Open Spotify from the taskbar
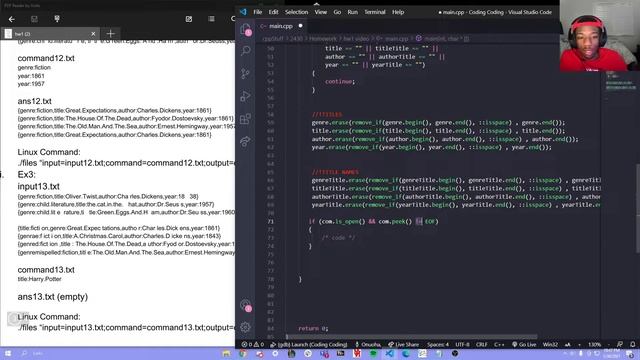The image size is (640, 360). pyautogui.click(x=373, y=353)
